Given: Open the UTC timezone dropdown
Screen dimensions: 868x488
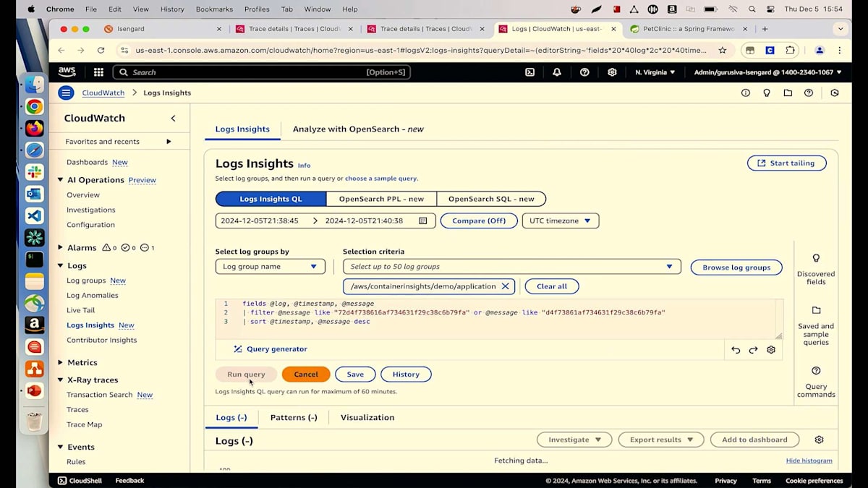Looking at the screenshot, I should [561, 221].
